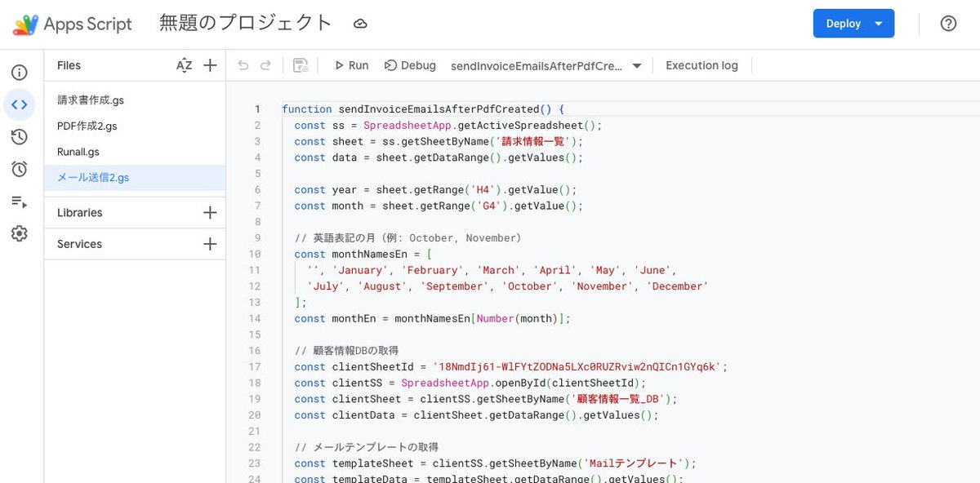Viewport: 980px width, 483px height.
Task: Add a library with plus icon
Action: (x=210, y=213)
